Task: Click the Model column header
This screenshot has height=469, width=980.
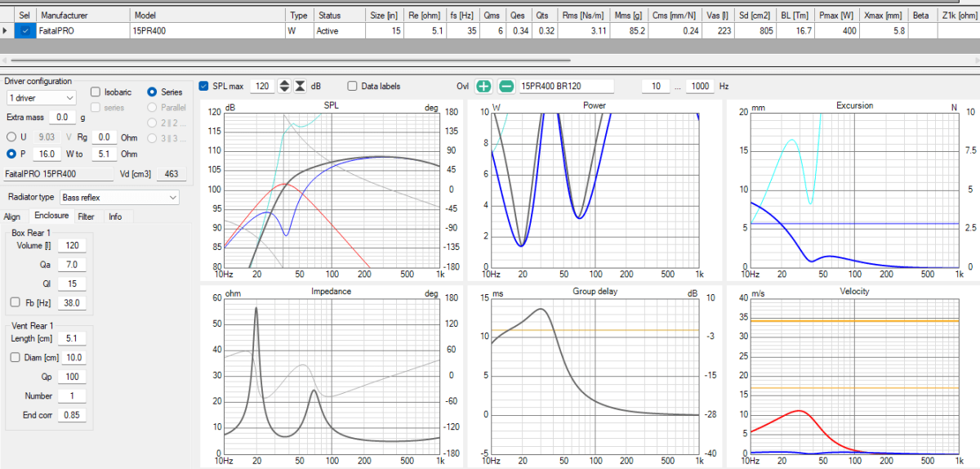Action: (x=207, y=16)
